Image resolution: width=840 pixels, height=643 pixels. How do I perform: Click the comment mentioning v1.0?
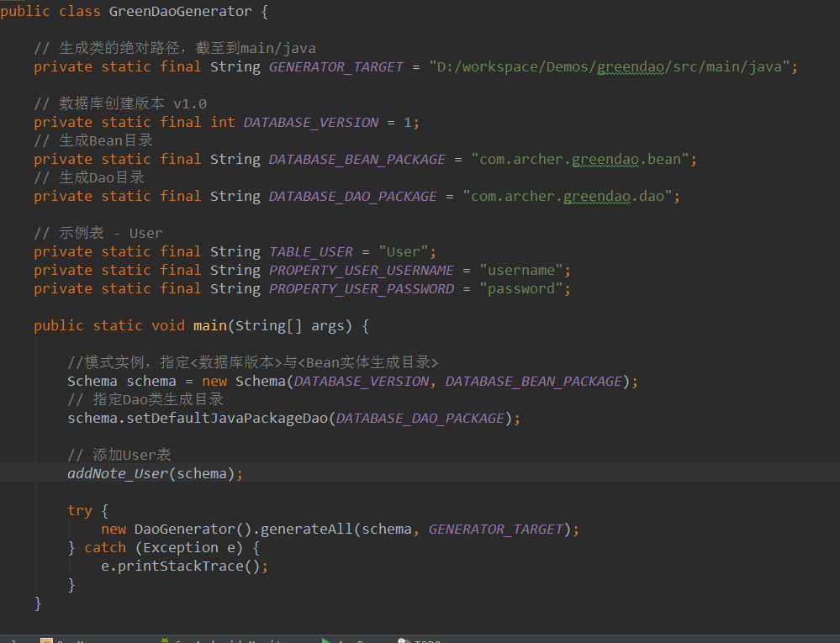tap(120, 103)
